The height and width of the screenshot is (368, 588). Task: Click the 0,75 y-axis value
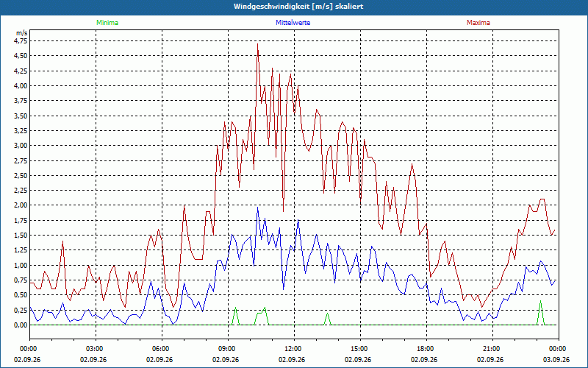pos(21,280)
